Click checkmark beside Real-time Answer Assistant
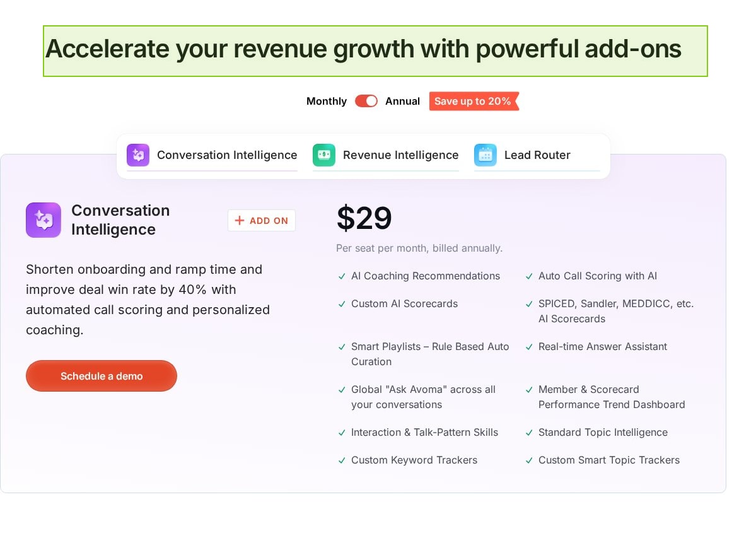The image size is (756, 543). [x=529, y=347]
